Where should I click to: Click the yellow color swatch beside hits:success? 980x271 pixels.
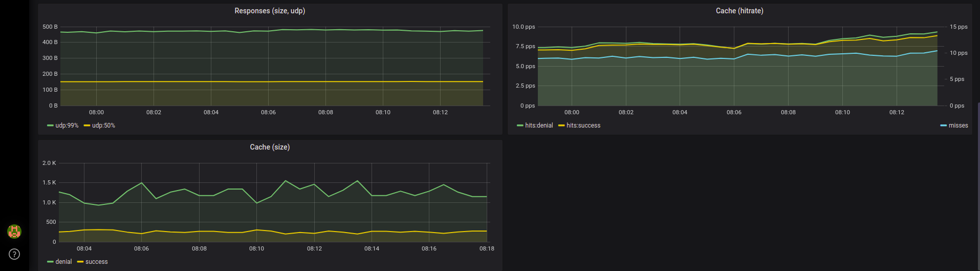pos(561,126)
